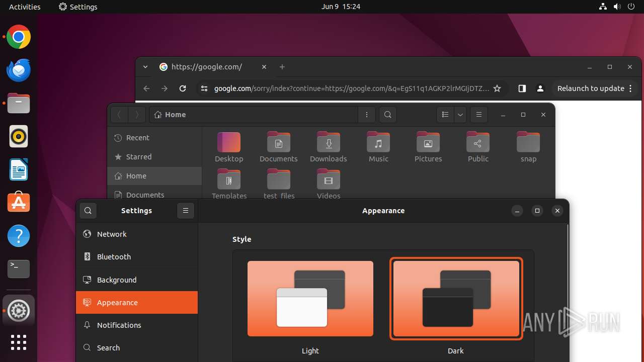Open Chrome tab search dropdown
644x362 pixels.
(x=145, y=67)
